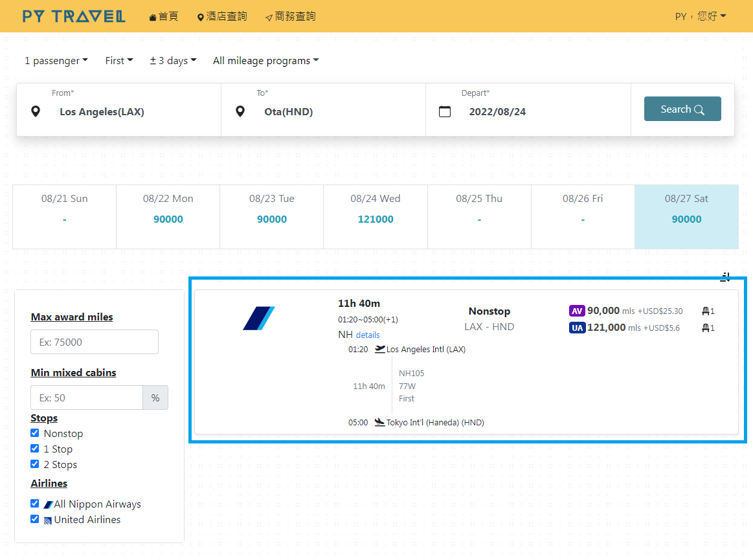This screenshot has height=560, width=753.
Task: Click the 11h 40m duration heading
Action: [x=359, y=304]
